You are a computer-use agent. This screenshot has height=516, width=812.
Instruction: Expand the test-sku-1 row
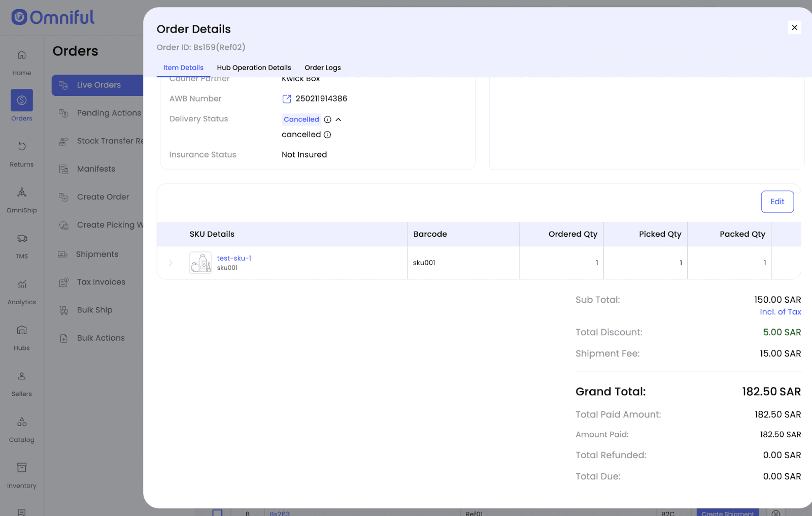pos(171,263)
